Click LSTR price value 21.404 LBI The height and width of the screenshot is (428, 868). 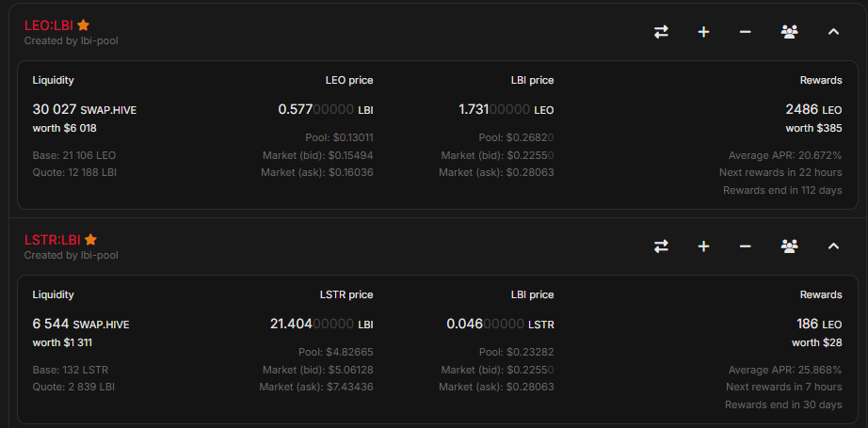point(321,324)
